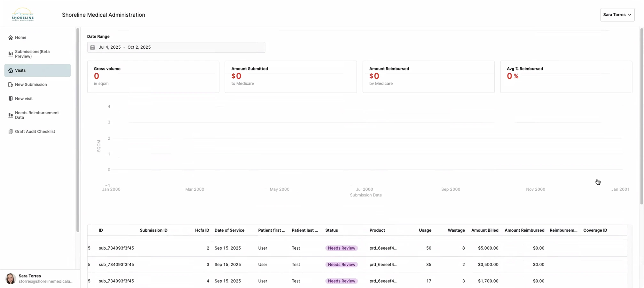
Task: Click Sara Torres avatar at bottom left
Action: (x=11, y=278)
